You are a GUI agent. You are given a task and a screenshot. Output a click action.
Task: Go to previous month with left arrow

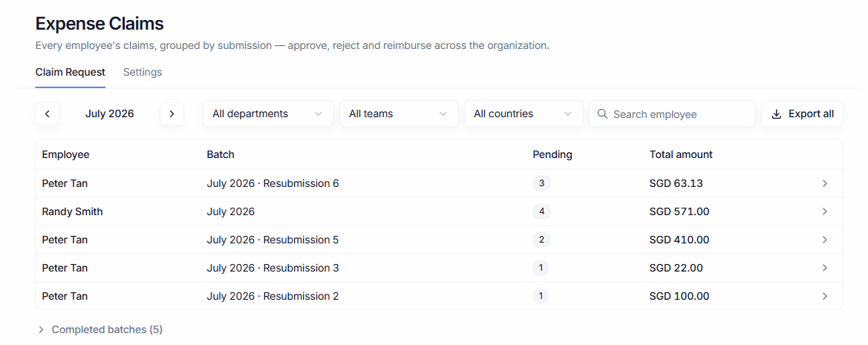[47, 114]
